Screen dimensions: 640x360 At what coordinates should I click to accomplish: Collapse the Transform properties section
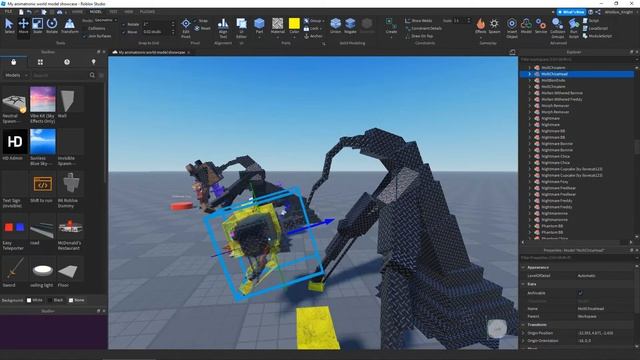coord(524,324)
